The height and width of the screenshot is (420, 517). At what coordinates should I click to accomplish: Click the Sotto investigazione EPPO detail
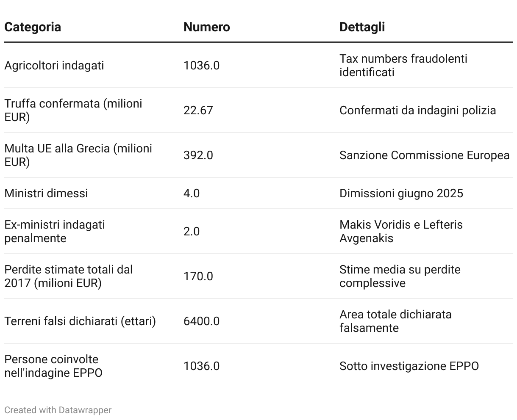[409, 366]
